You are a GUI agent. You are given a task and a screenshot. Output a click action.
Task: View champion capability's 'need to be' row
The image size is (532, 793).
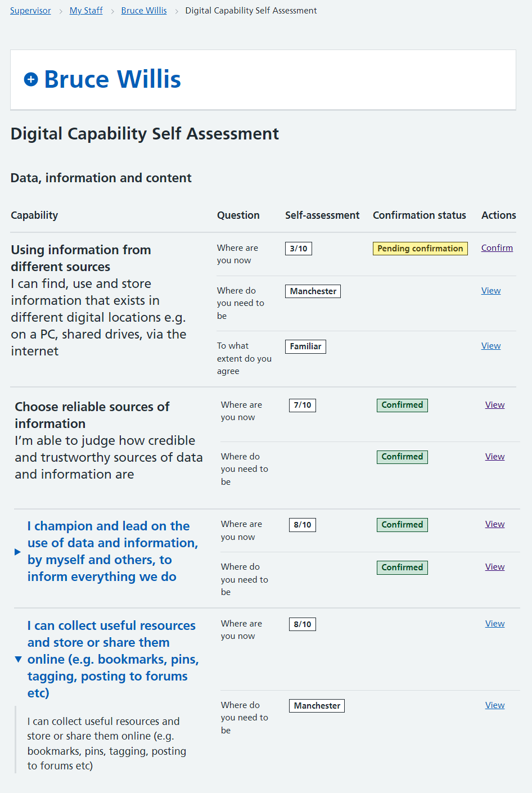tap(495, 567)
